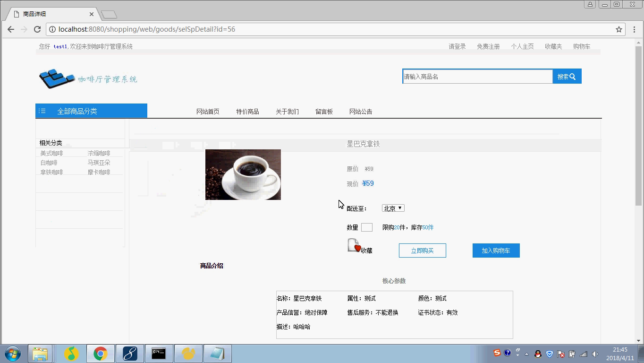644x363 pixels.
Task: Click the taskbar clock 21:45
Action: 620,350
